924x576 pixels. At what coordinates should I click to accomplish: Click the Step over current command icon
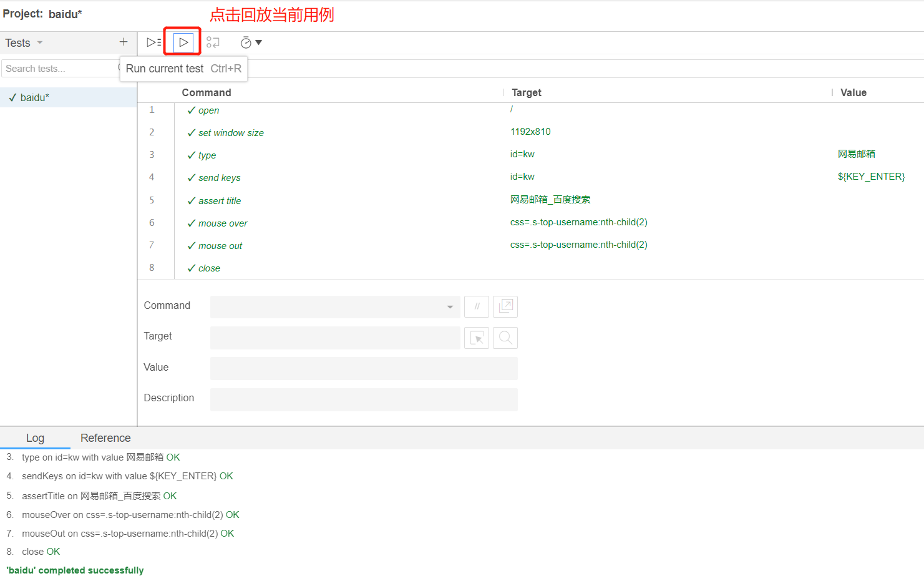(x=213, y=42)
